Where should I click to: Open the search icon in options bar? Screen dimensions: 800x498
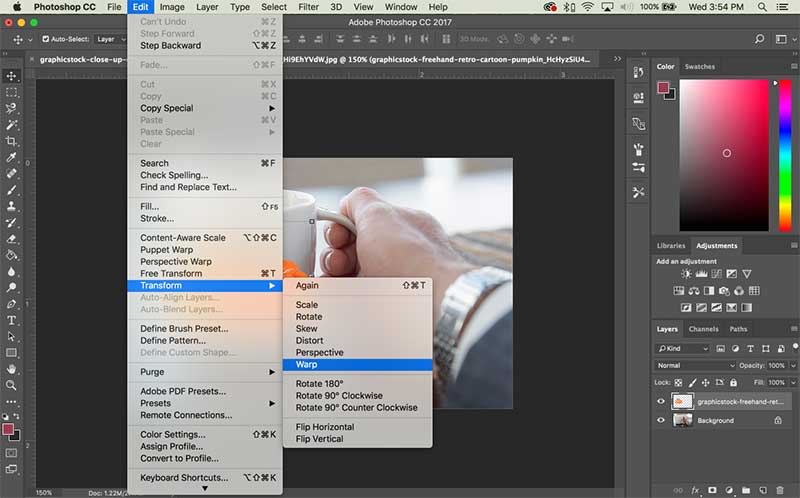click(x=760, y=39)
